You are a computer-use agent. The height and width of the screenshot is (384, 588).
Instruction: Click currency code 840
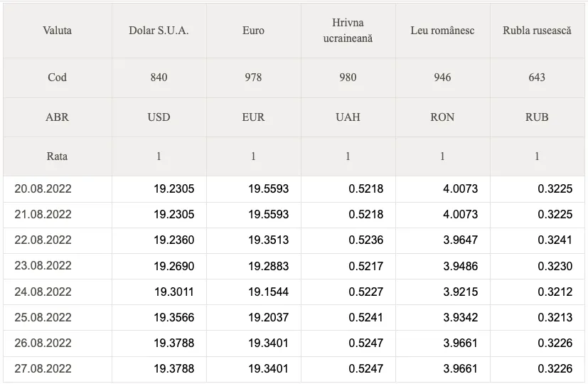click(159, 78)
